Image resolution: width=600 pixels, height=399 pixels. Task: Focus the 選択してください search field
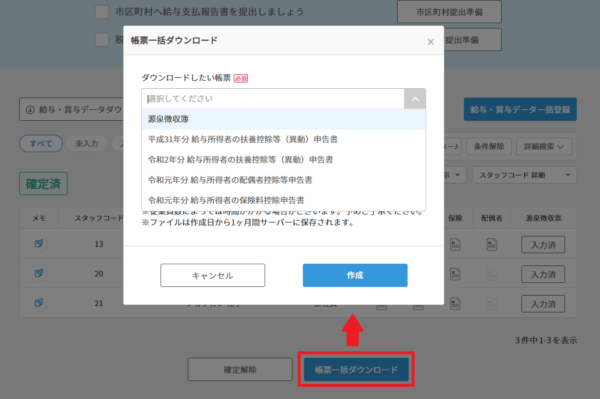[x=273, y=99]
